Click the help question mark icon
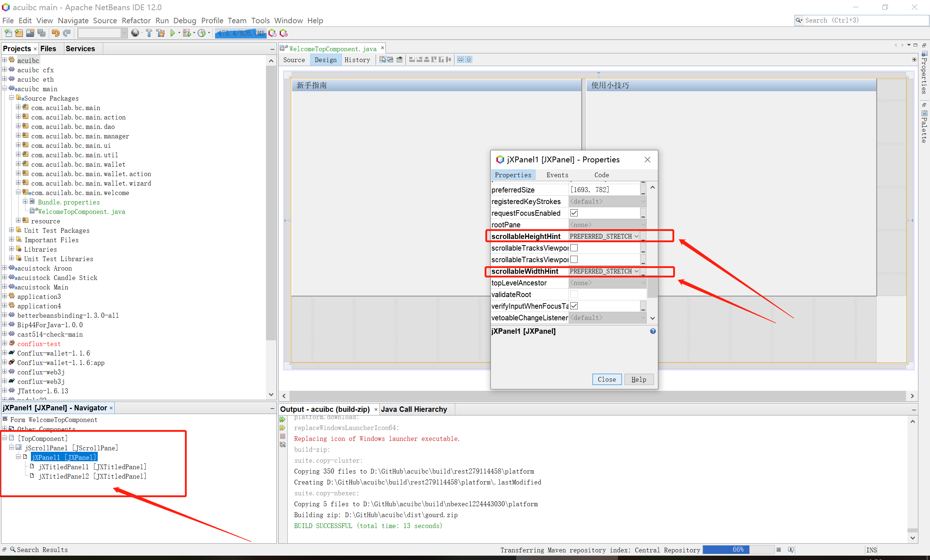This screenshot has height=560, width=930. 652,331
